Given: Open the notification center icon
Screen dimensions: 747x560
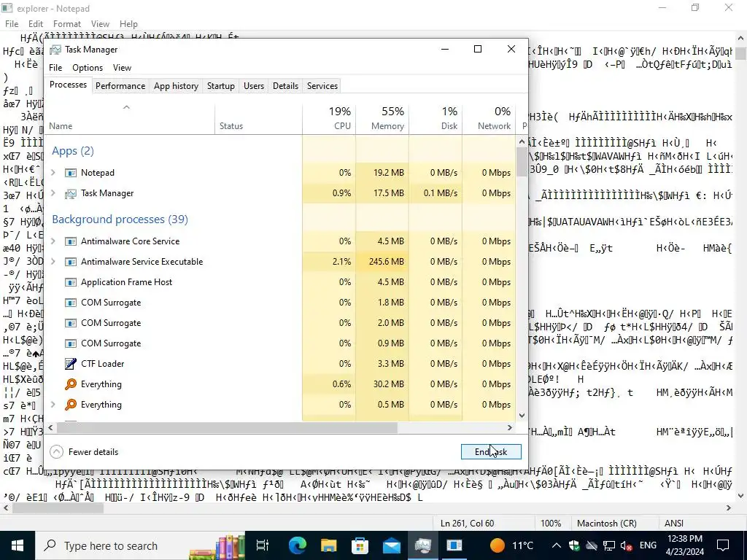Looking at the screenshot, I should pos(723,545).
